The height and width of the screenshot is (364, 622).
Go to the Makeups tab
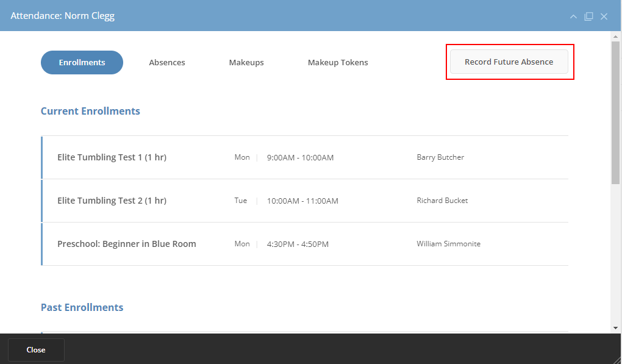pyautogui.click(x=246, y=62)
